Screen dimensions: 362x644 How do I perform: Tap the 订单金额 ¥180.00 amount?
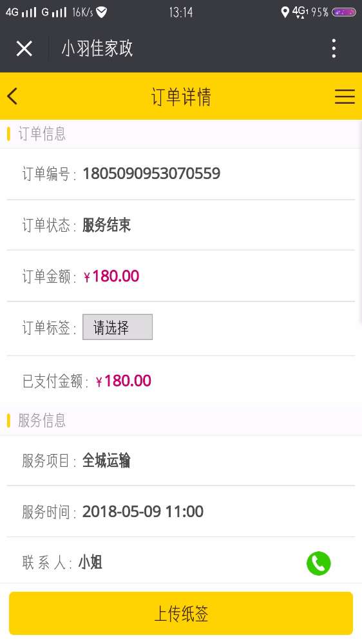coord(111,276)
